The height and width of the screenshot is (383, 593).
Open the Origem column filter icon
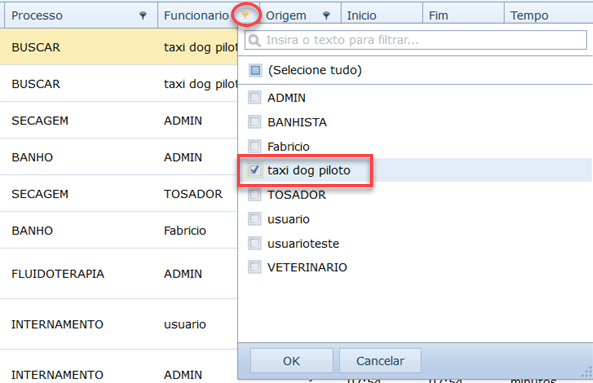point(326,16)
